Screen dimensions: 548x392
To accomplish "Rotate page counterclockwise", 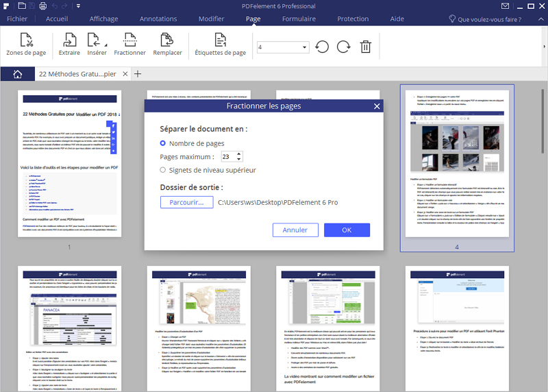I will pos(322,47).
